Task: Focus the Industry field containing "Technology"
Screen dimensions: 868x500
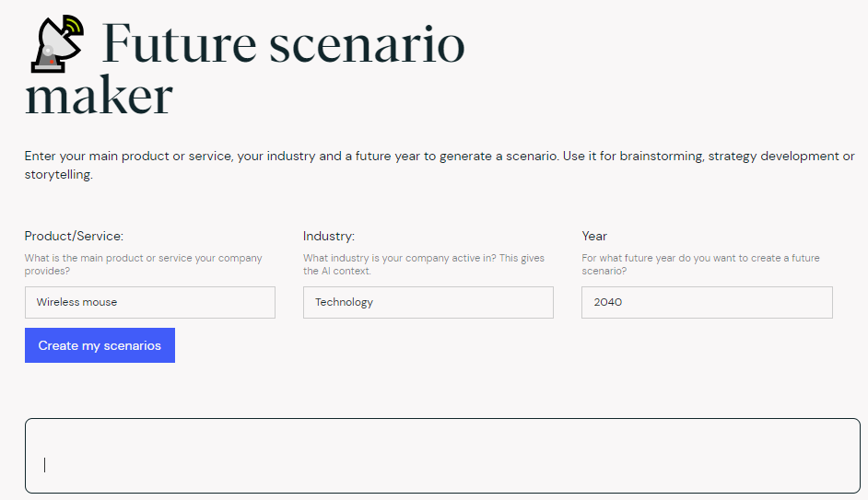Action: coord(428,302)
